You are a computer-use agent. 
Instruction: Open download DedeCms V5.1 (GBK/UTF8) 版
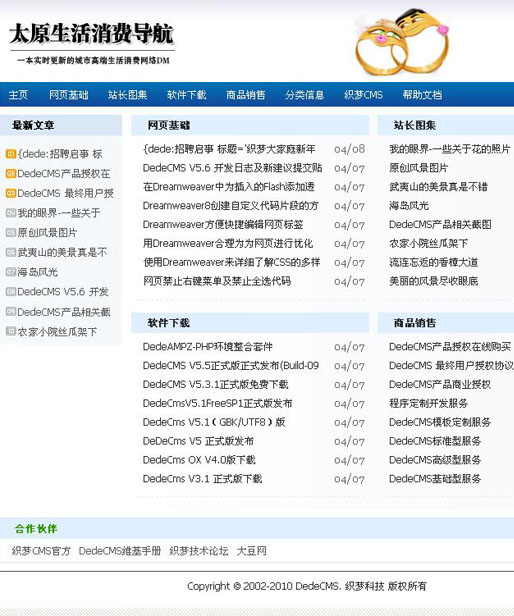(x=214, y=422)
